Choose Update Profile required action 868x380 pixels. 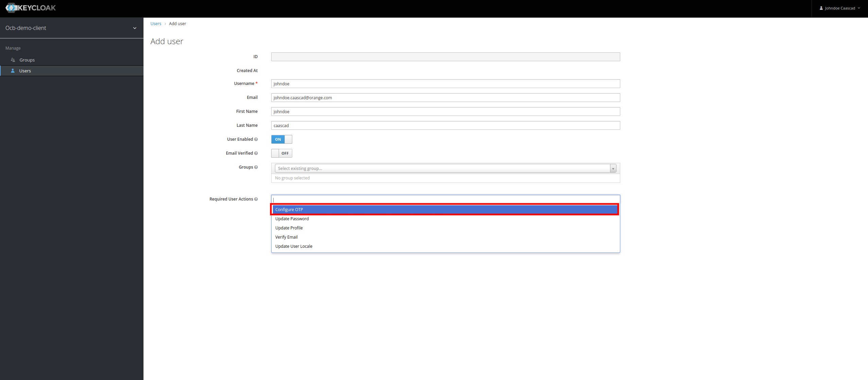[x=446, y=228]
